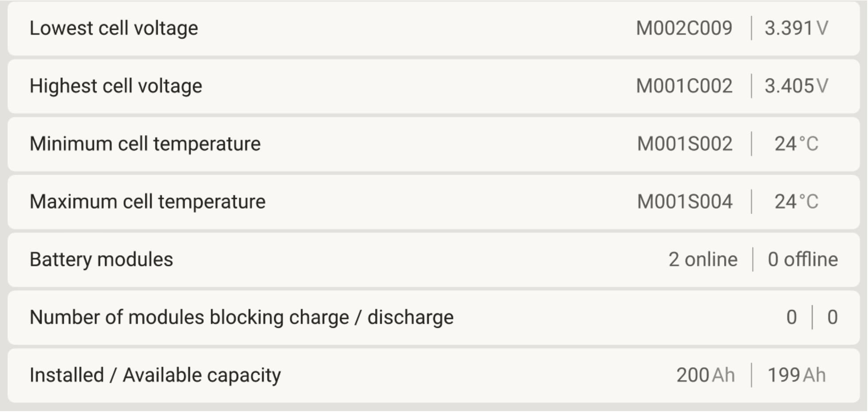868x412 pixels.
Task: Click the 2 online modules value
Action: click(x=703, y=260)
